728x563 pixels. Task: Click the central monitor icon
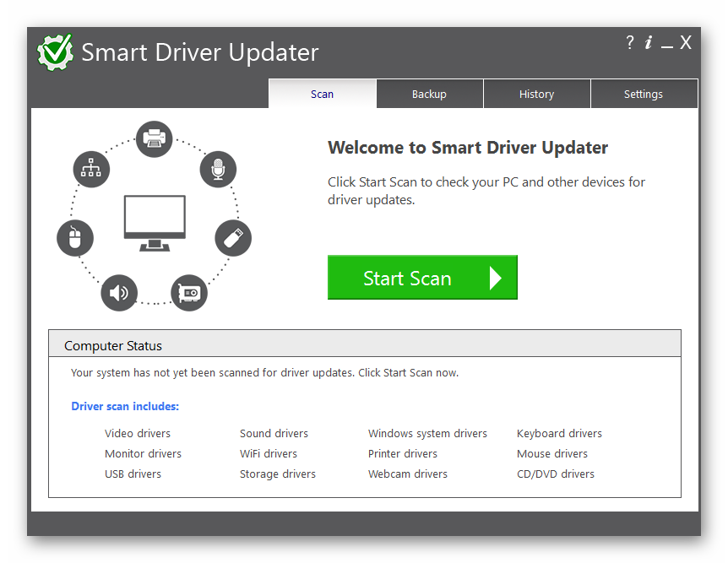point(155,223)
